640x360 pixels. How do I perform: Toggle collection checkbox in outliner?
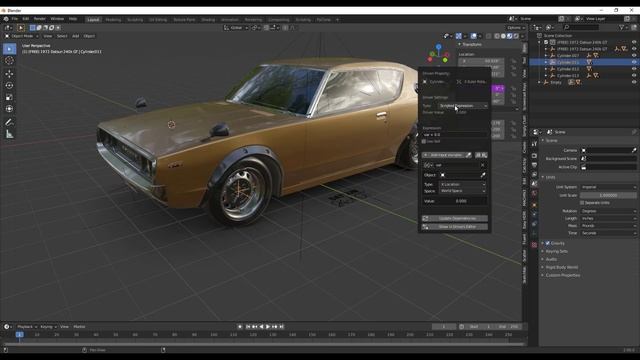546,42
